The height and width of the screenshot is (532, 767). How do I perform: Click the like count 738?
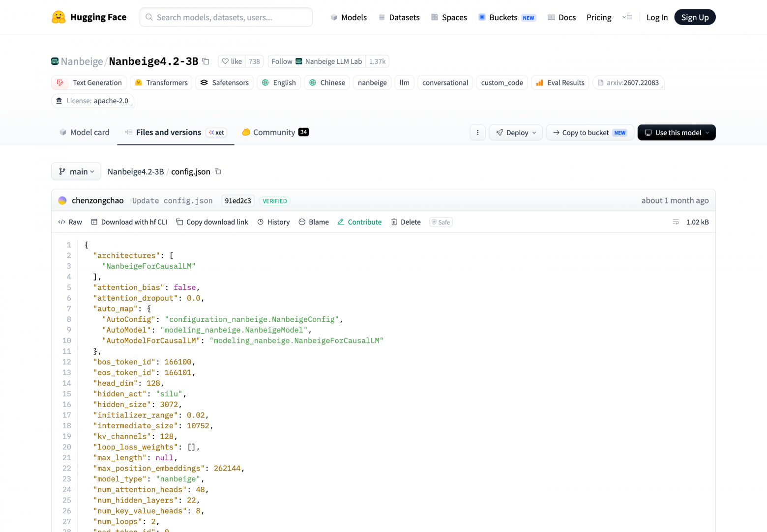pos(254,61)
